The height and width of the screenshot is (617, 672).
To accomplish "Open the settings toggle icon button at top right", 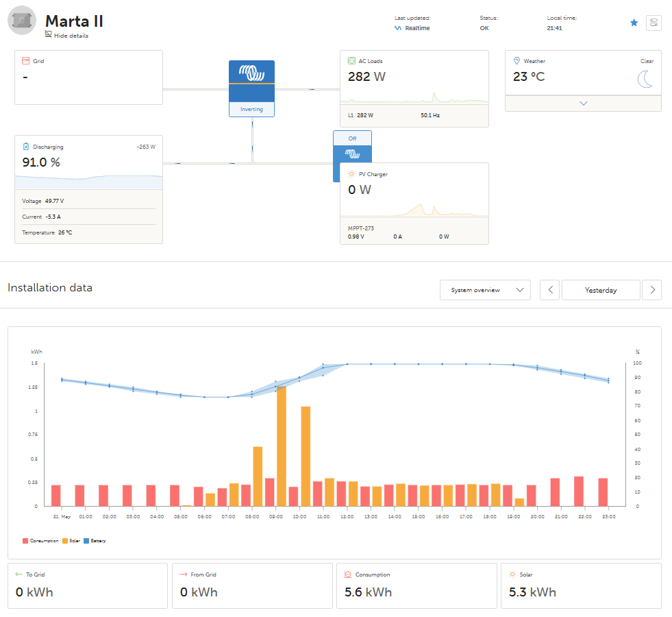I will [x=654, y=23].
